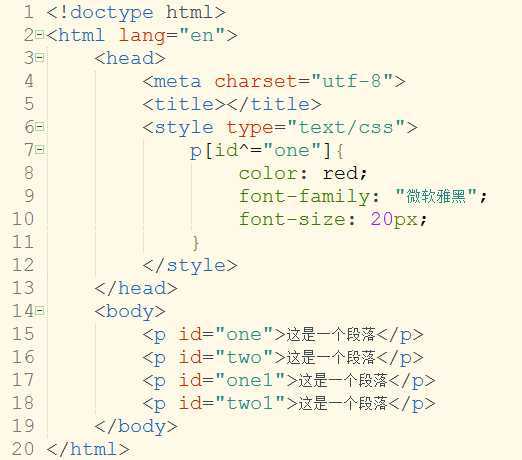The height and width of the screenshot is (460, 522).
Task: Click line number 10 in the gutter
Action: pos(23,219)
